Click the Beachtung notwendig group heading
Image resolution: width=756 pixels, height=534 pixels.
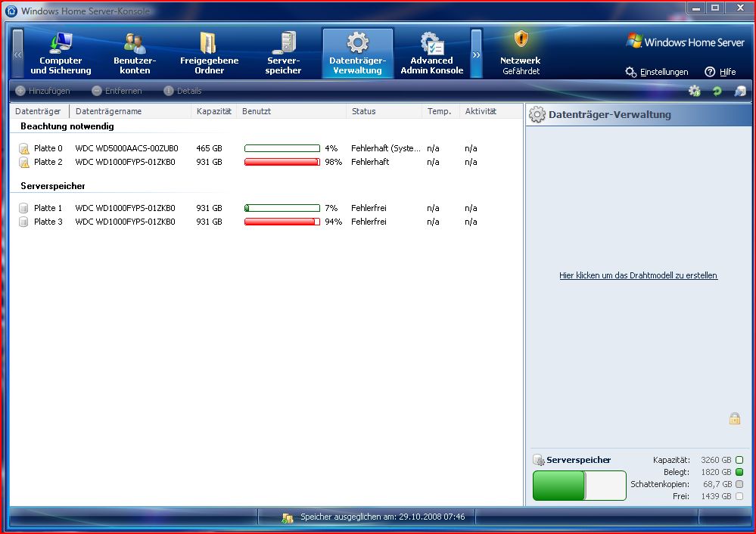pos(67,126)
